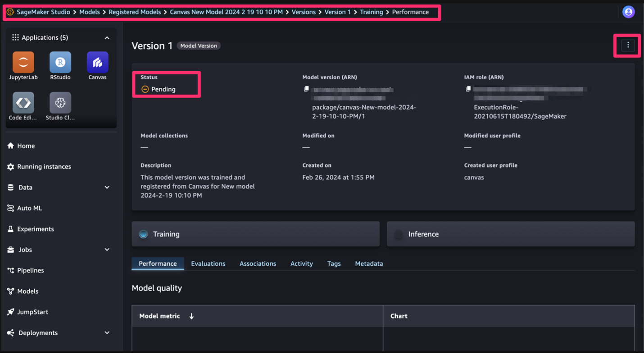The width and height of the screenshot is (644, 355).
Task: Open the Tags tab
Action: (334, 264)
